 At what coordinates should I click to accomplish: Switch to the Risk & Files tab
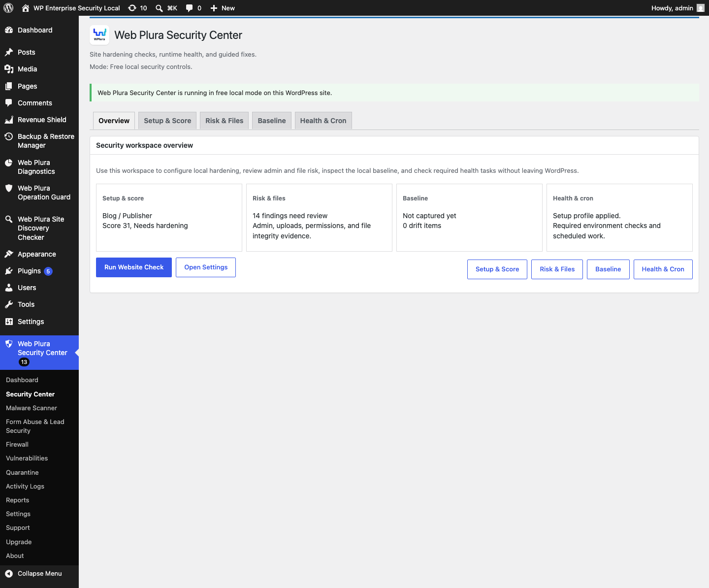(225, 121)
